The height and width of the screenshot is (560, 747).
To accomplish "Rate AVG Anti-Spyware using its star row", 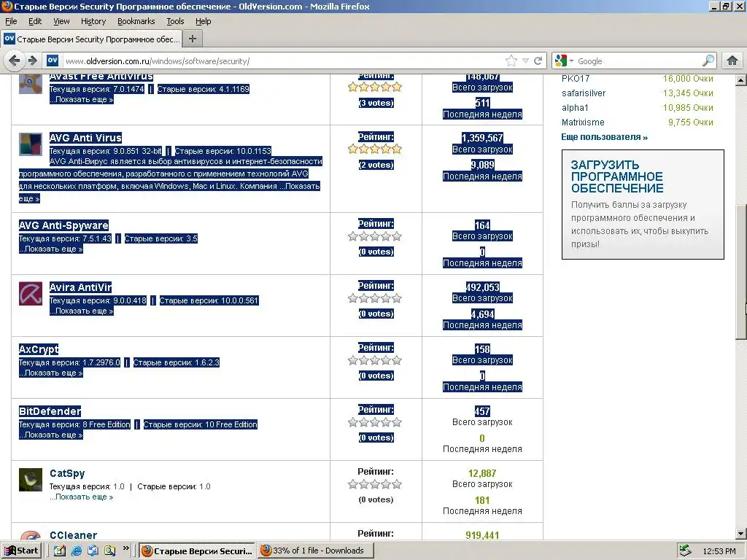I will pos(375,236).
